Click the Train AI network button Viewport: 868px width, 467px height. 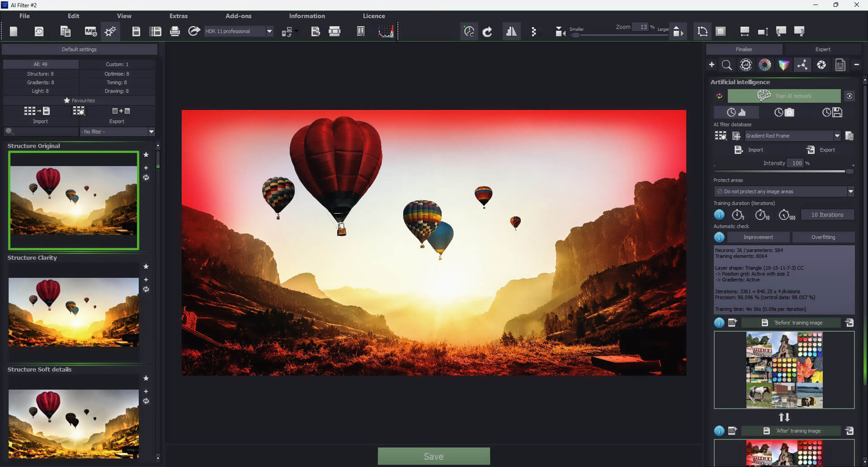(784, 96)
